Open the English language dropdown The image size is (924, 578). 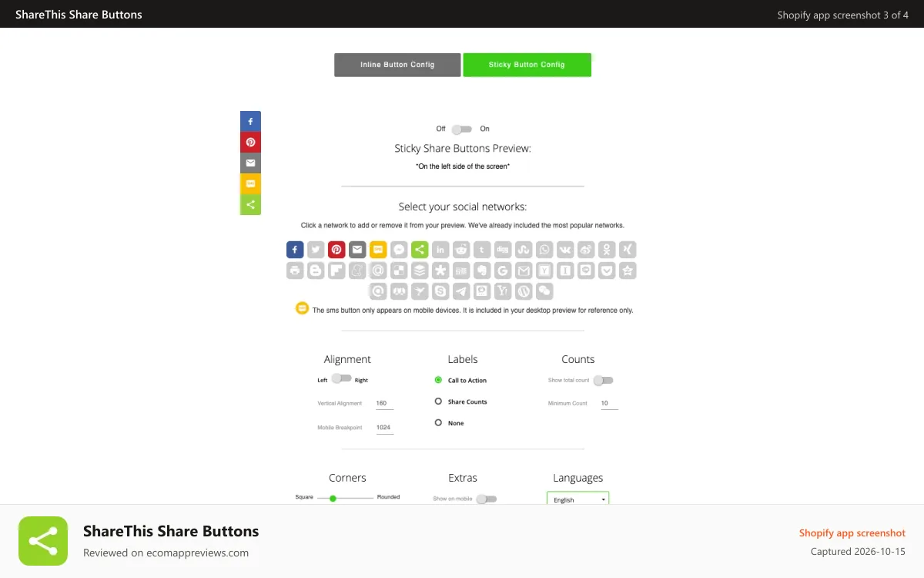577,499
